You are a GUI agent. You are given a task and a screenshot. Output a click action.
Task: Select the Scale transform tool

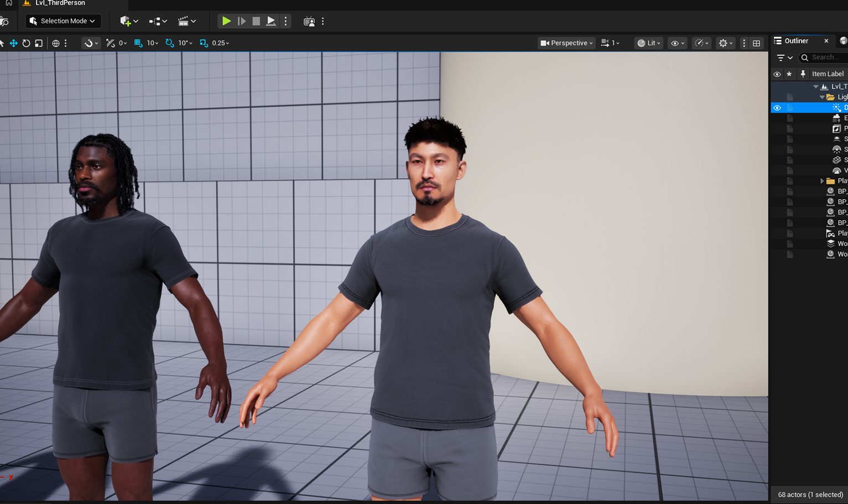coord(38,43)
